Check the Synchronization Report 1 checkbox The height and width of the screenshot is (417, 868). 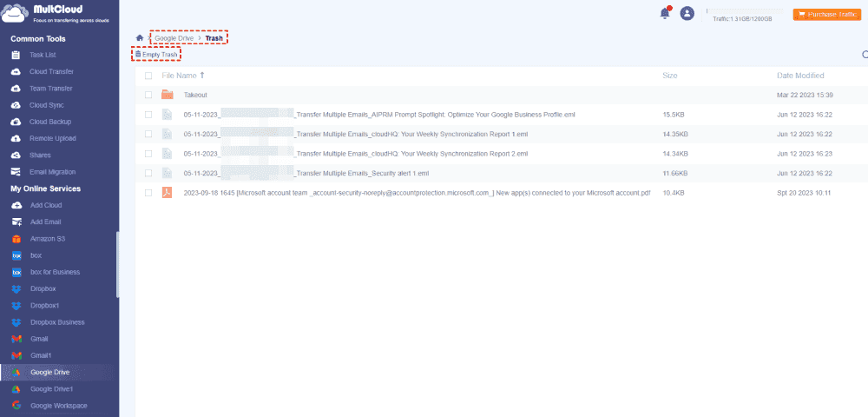click(x=148, y=134)
